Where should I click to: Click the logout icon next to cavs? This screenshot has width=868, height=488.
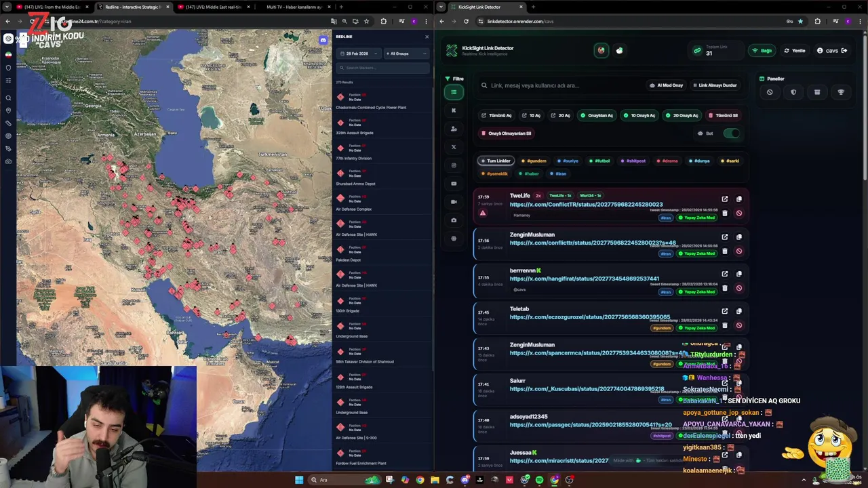pyautogui.click(x=844, y=51)
